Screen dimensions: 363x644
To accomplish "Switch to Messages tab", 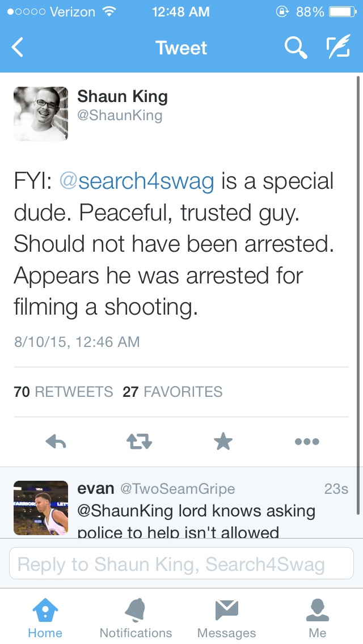I will (x=226, y=618).
